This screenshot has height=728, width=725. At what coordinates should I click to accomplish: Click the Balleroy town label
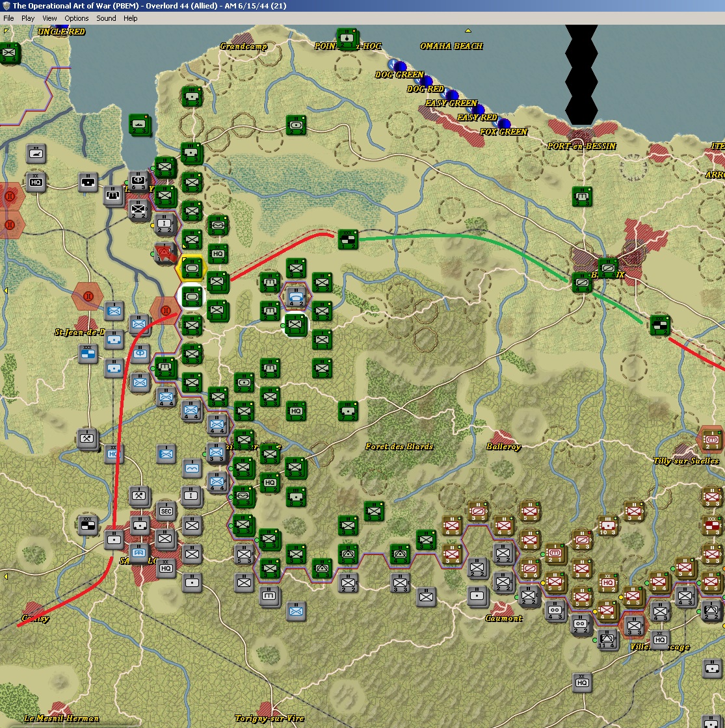pyautogui.click(x=503, y=447)
